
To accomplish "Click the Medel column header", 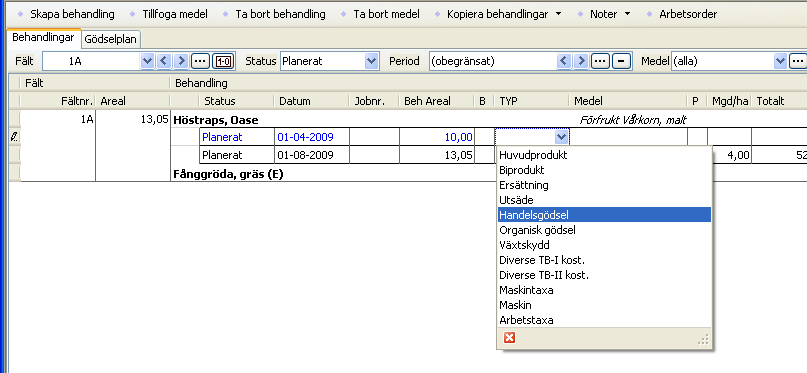I will tap(628, 101).
